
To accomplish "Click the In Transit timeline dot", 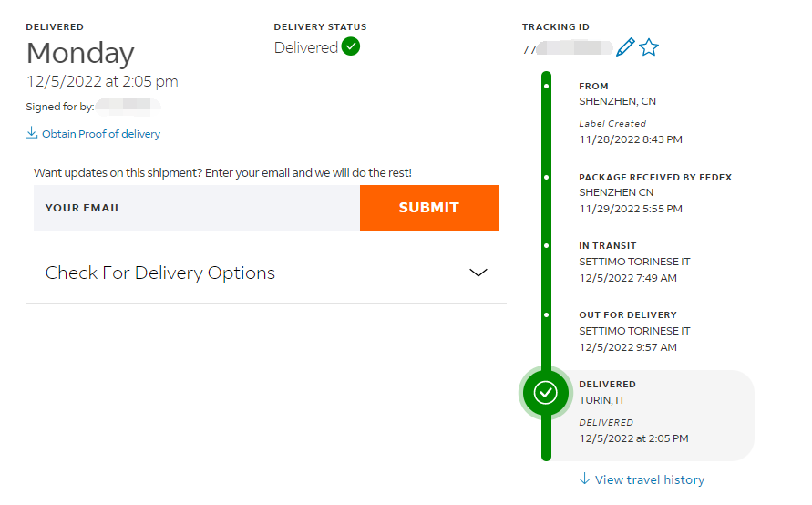I will (x=546, y=245).
